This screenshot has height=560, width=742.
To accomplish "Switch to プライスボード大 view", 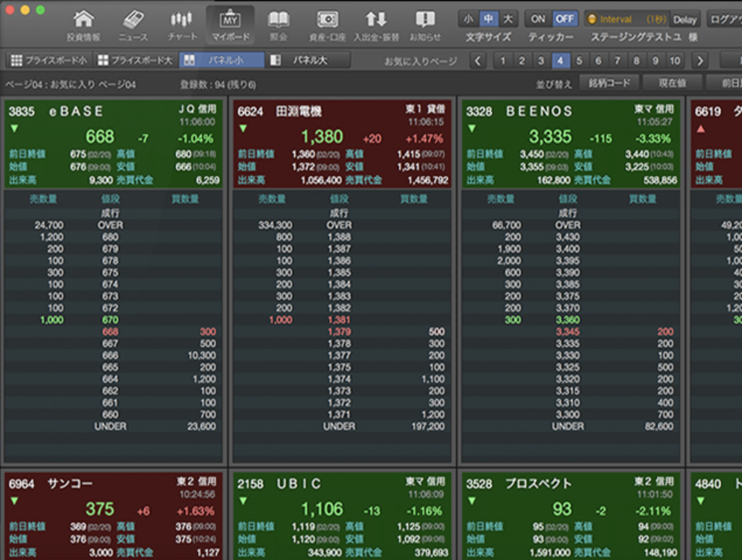I will point(135,60).
